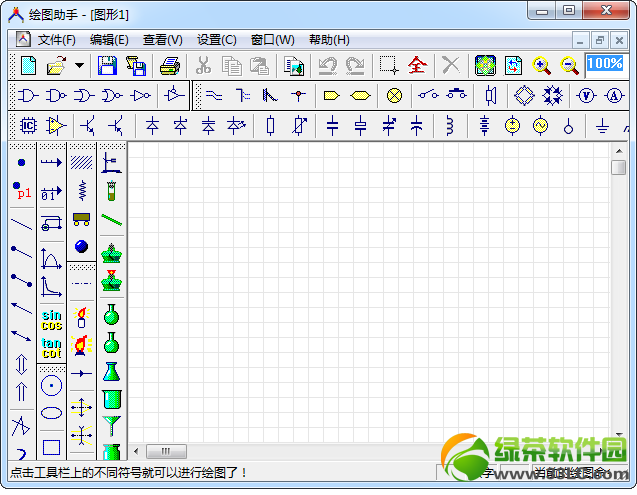Select the sin cos function tool

pyautogui.click(x=51, y=320)
